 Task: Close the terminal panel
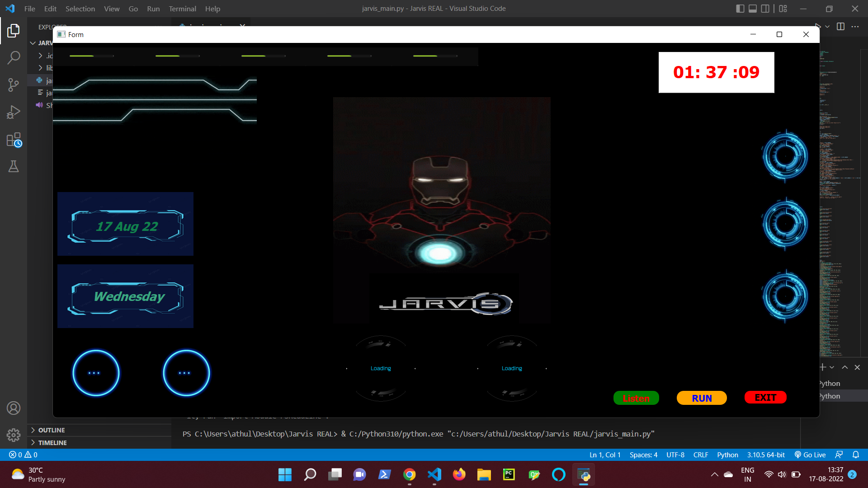[857, 367]
